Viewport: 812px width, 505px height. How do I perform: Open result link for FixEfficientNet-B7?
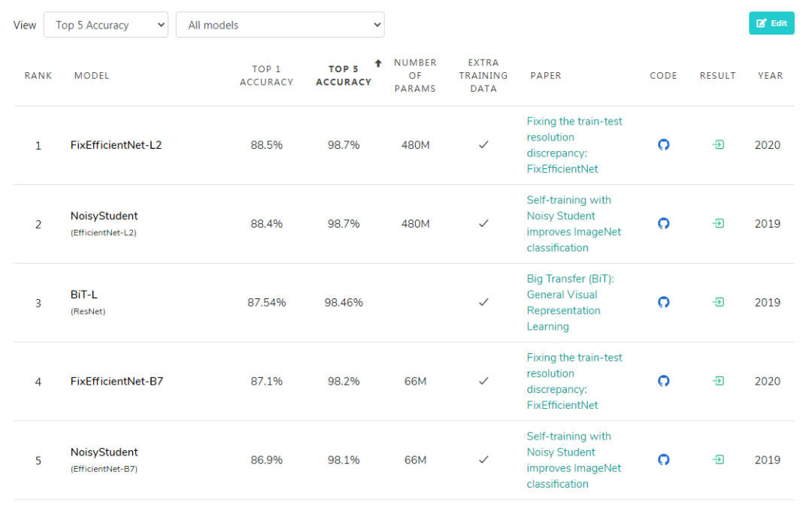[718, 381]
